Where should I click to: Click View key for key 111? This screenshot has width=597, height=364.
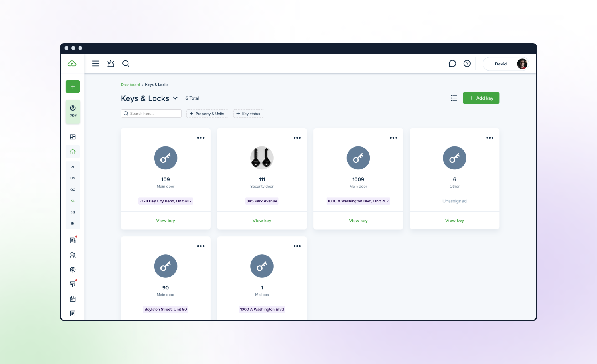coord(262,221)
